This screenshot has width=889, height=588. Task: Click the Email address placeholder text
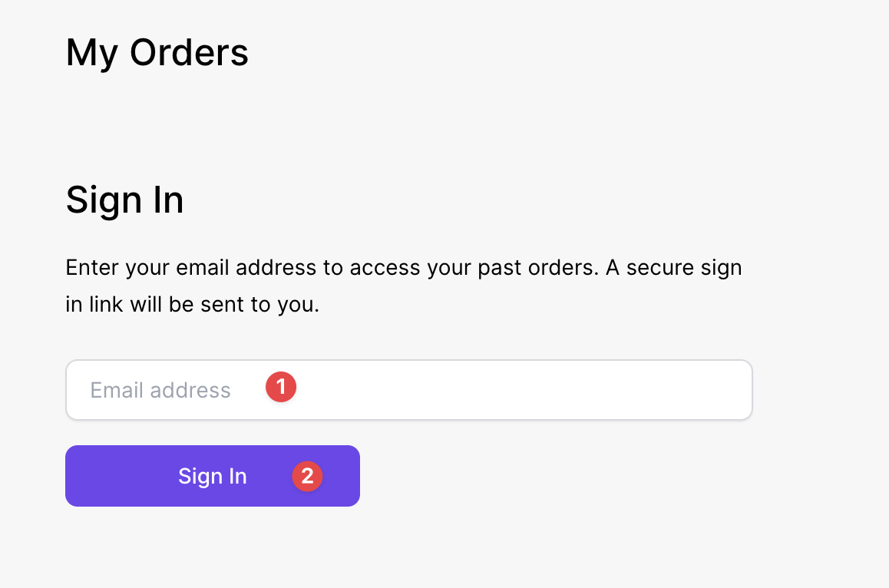tap(160, 390)
